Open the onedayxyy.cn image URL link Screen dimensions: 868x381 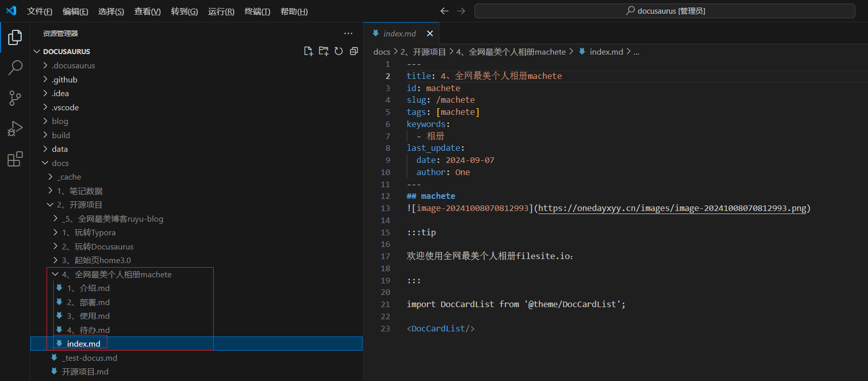coord(672,208)
